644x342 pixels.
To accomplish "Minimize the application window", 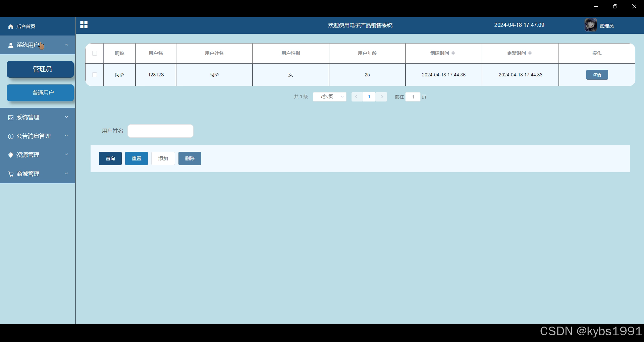I will tap(596, 6).
